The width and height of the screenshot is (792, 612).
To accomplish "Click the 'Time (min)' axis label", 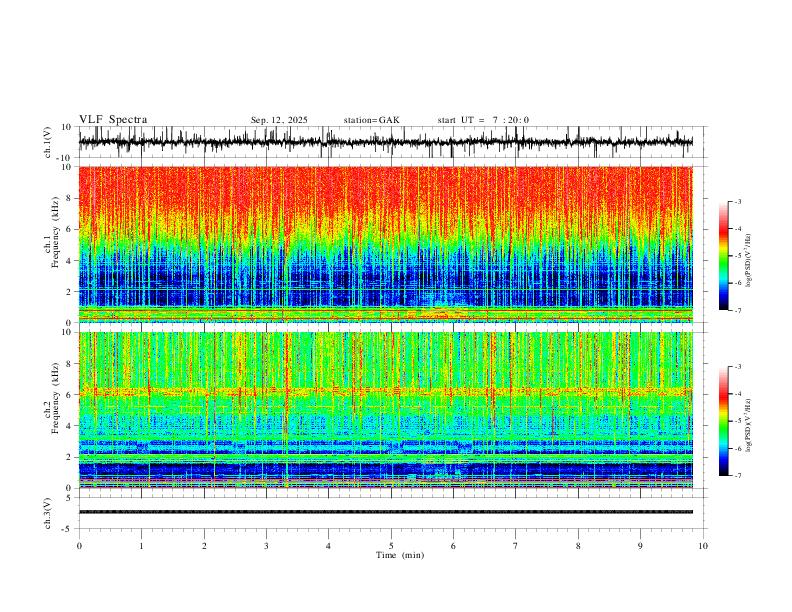I will pyautogui.click(x=400, y=555).
